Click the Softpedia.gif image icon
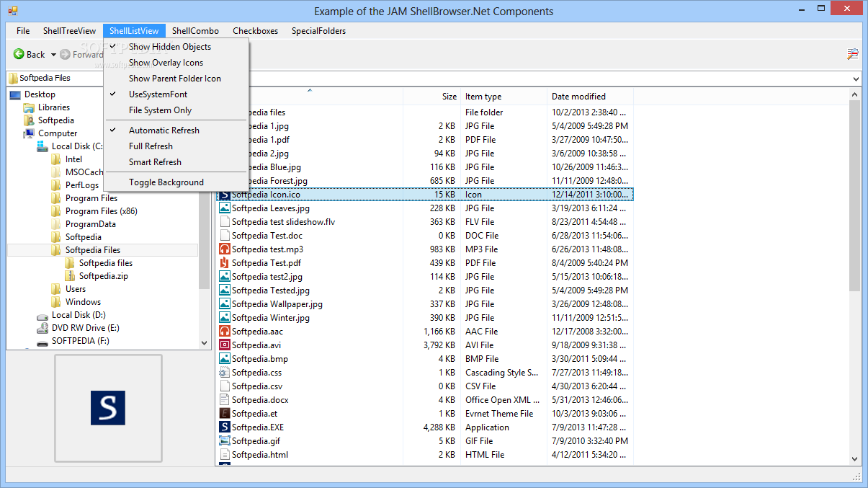Viewport: 868px width, 488px height. click(225, 441)
